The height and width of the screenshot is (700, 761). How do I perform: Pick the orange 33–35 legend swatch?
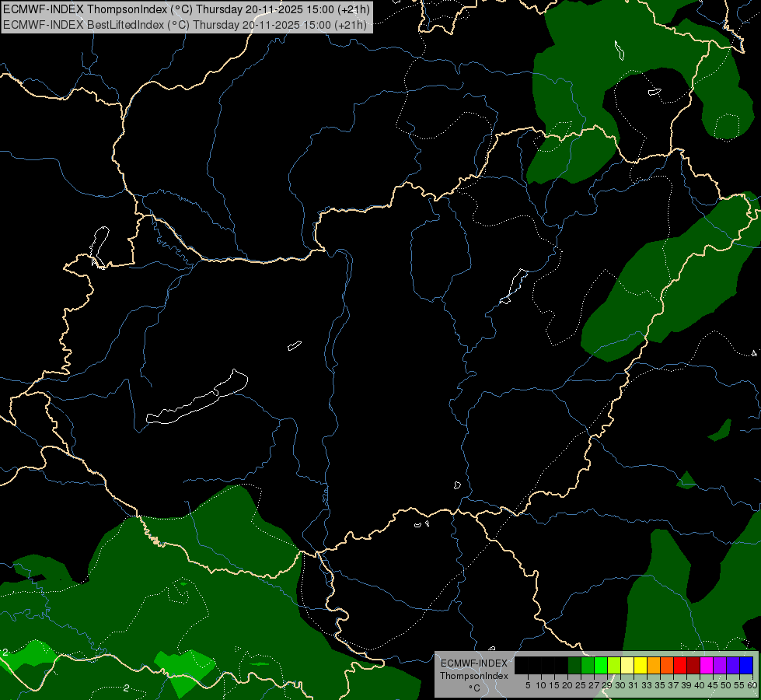click(654, 665)
